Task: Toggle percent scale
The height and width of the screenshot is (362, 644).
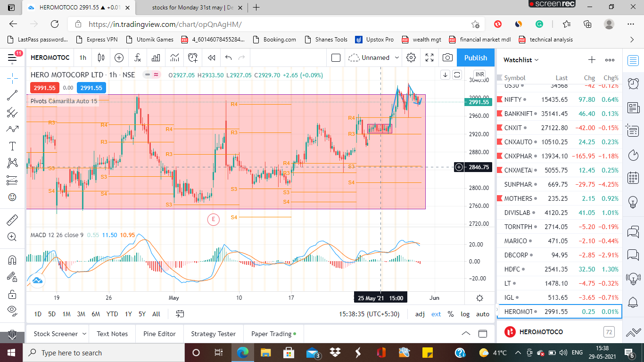Action: [x=451, y=314]
